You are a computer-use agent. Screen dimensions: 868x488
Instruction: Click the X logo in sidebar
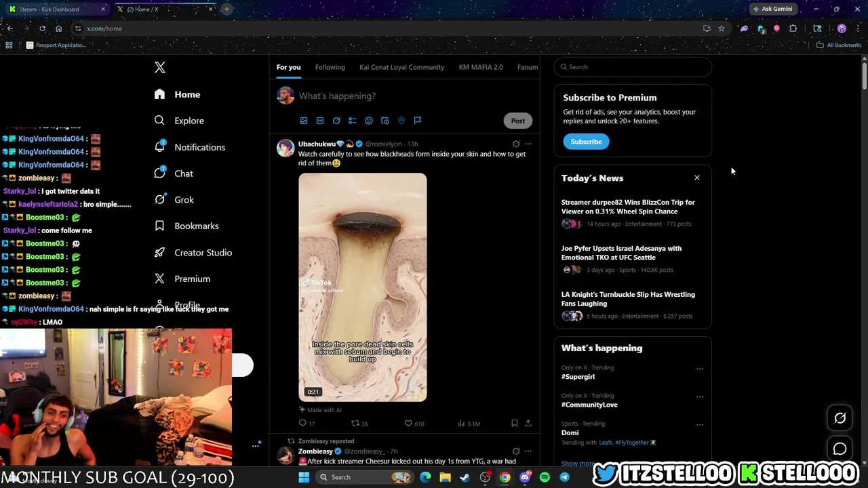160,67
